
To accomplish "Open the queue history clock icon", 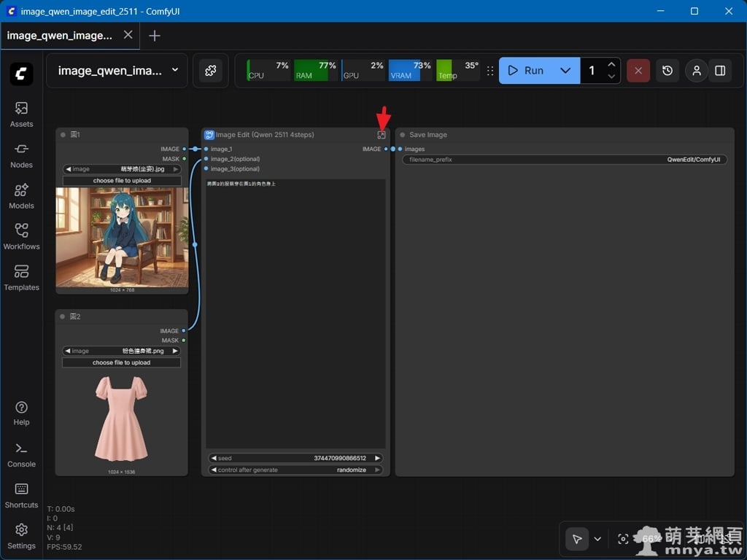I will (667, 71).
